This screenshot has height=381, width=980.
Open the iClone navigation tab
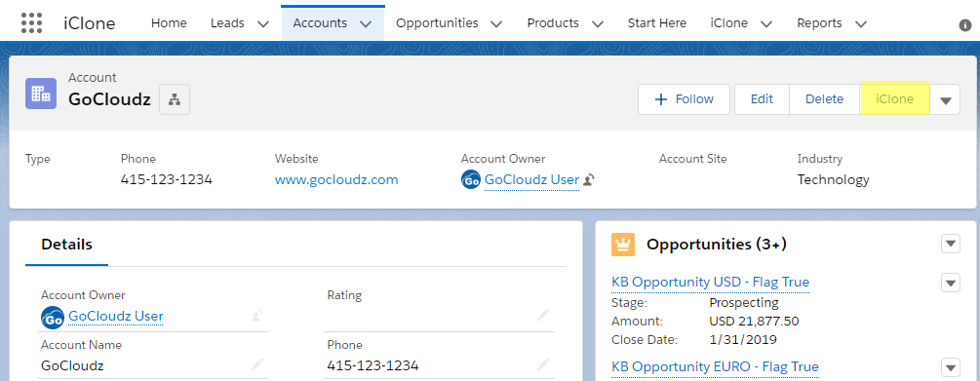[728, 23]
